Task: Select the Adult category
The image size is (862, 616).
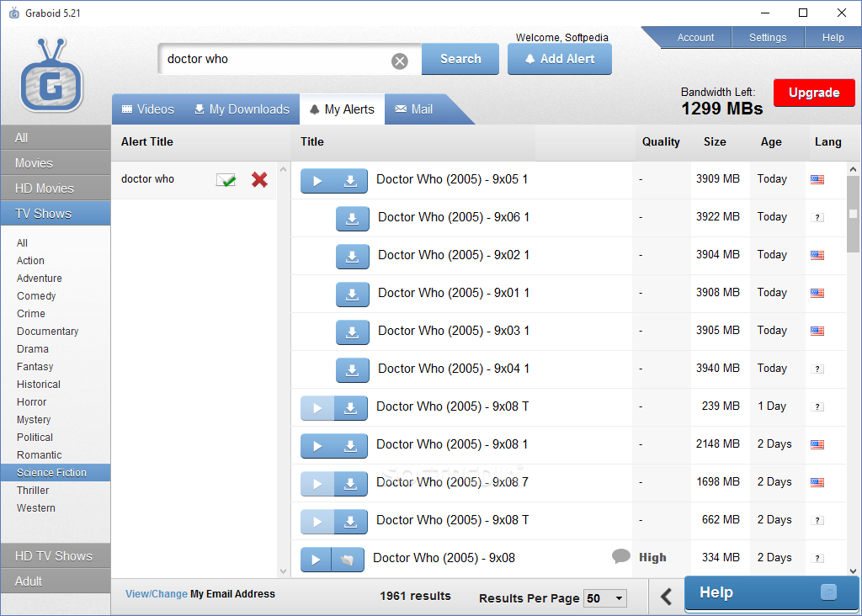Action: (56, 581)
